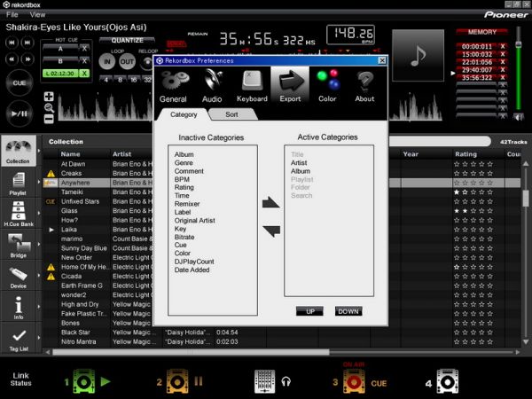Search backward with rewind button
Viewport: 532px width, 399px height.
12,59
